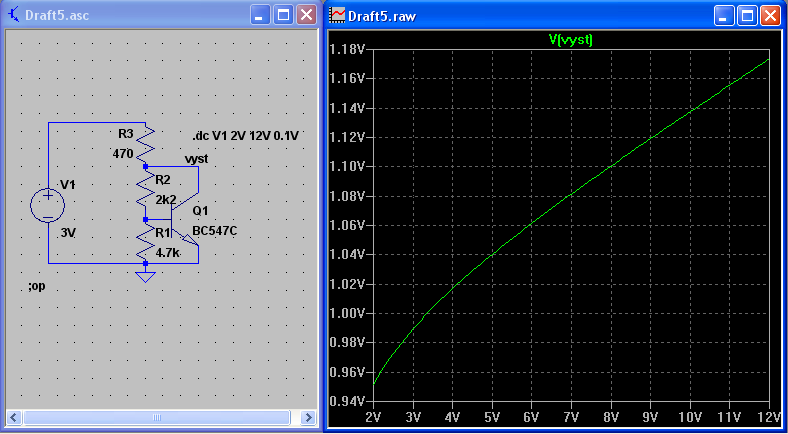This screenshot has height=434, width=788.
Task: Click the 2k2 resistor value
Action: tap(166, 200)
